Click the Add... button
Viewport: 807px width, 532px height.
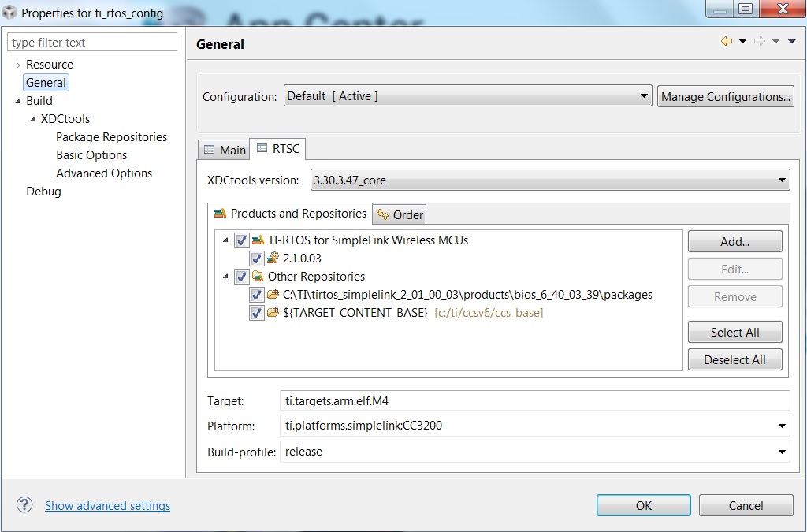pos(735,242)
